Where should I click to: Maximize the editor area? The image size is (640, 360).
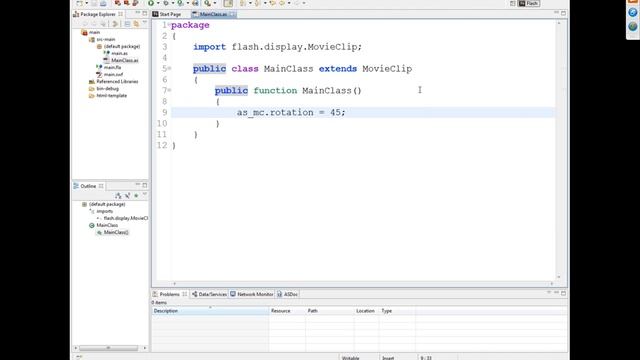click(x=563, y=13)
